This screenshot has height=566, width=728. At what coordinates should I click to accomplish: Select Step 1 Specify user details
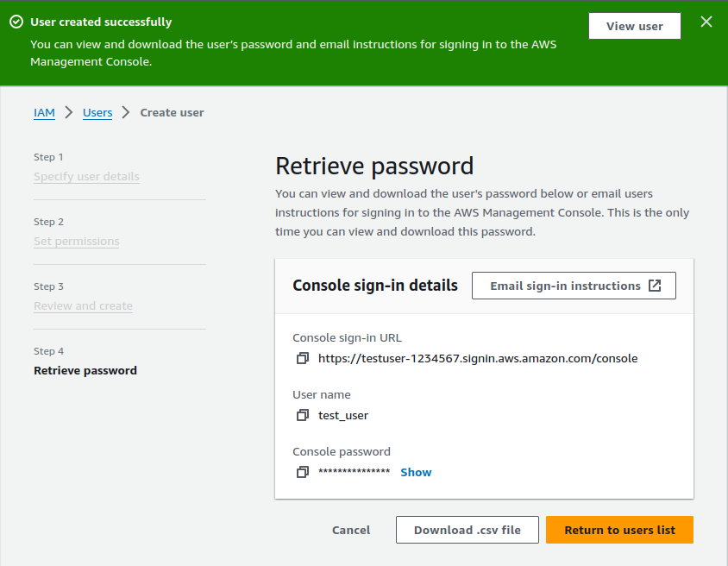click(x=86, y=176)
